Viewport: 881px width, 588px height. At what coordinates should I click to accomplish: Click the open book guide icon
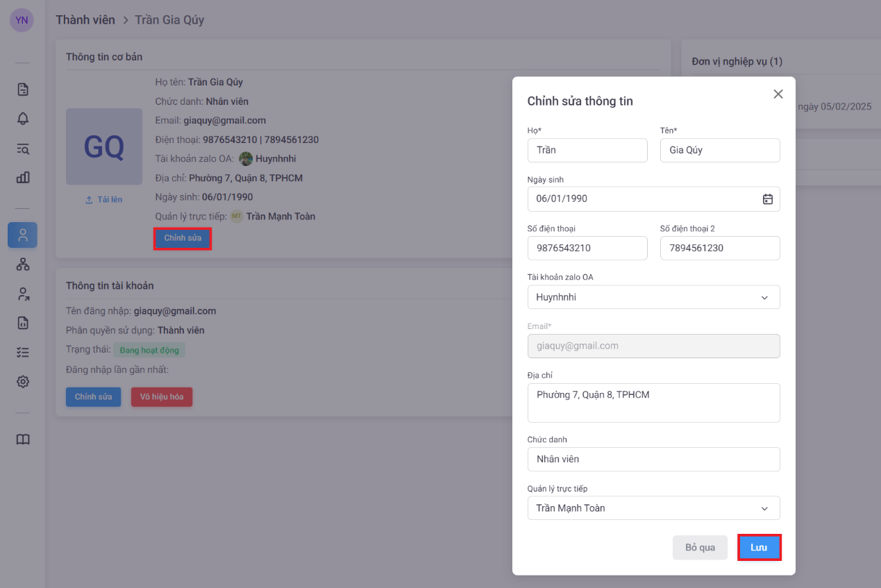click(23, 439)
